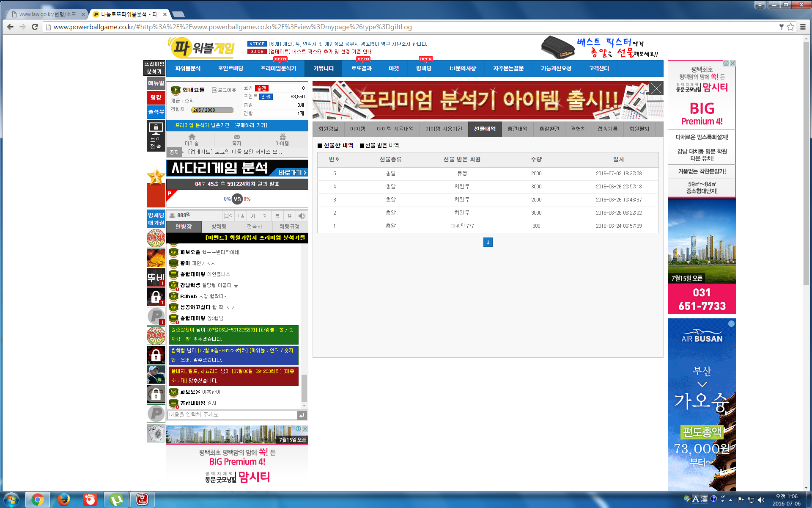Open the 공지 notice about 로그인 이중 보안

[x=236, y=152]
